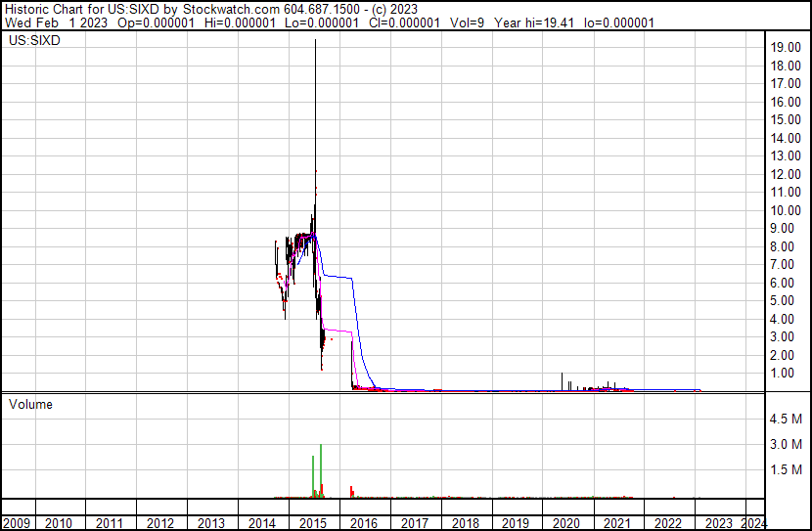Select the 2017 year label

coord(414,523)
